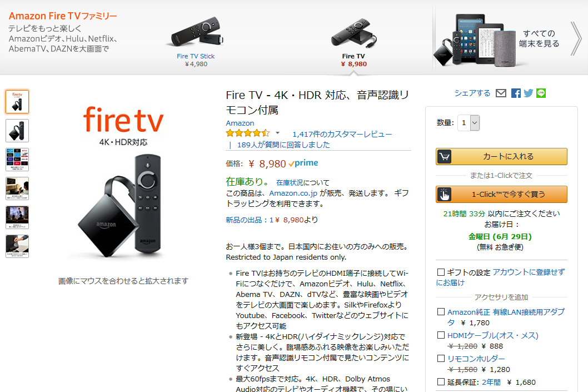Click the shopping cart icon on add-to-cart button

click(445, 156)
